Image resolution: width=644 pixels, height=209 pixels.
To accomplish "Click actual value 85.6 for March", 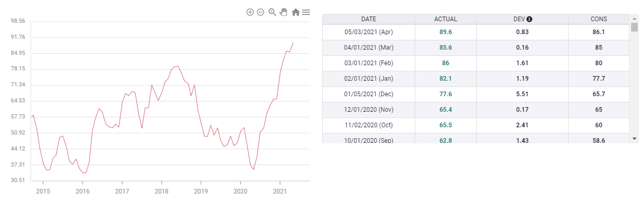I will (x=446, y=48).
